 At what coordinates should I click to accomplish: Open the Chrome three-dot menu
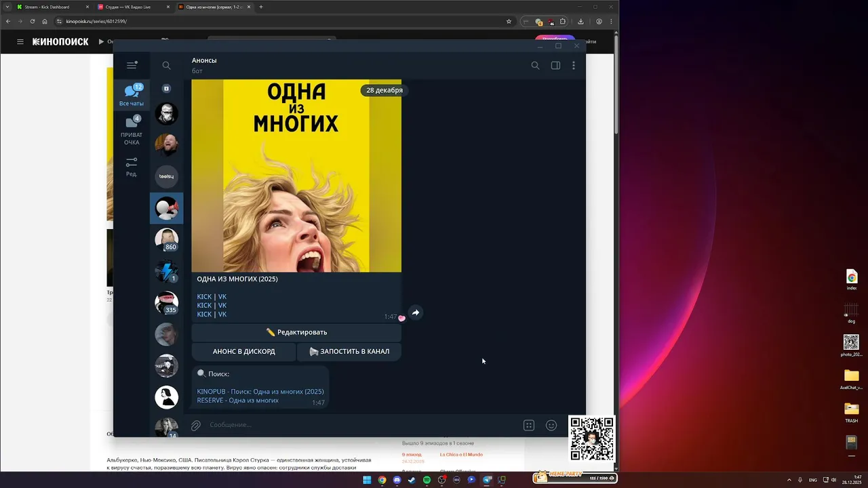(x=611, y=21)
